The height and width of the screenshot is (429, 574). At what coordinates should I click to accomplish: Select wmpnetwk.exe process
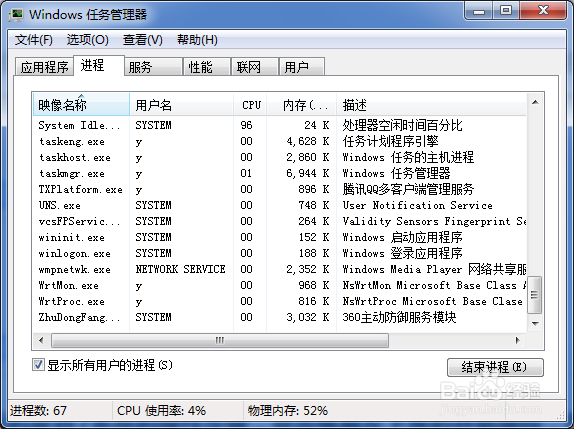[280, 269]
